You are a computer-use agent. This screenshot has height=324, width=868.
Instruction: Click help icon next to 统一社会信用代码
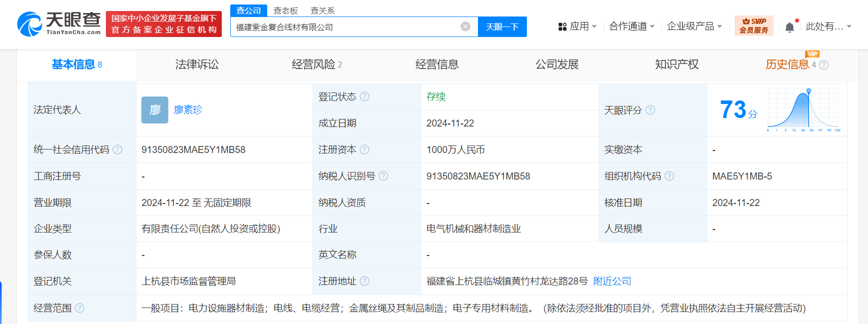coord(117,149)
